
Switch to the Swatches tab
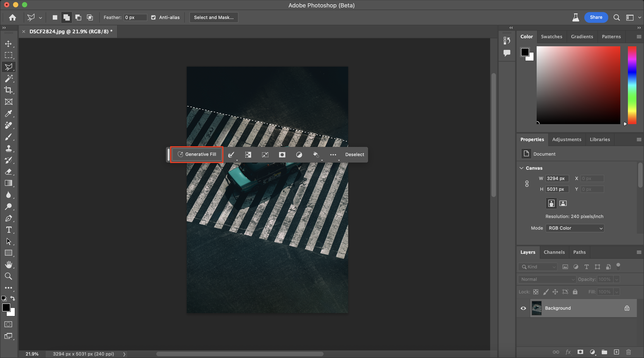(551, 36)
